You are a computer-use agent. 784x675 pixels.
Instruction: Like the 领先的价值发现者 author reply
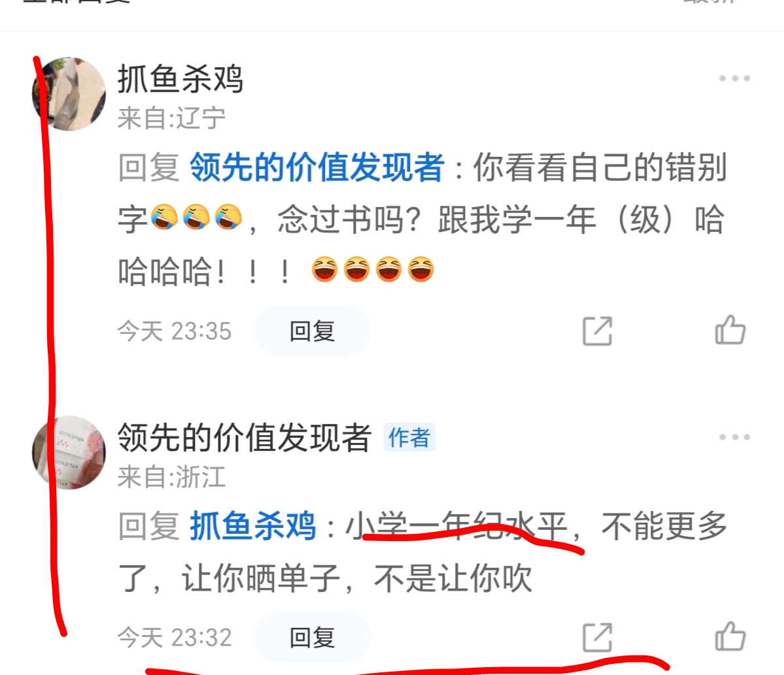pos(730,636)
